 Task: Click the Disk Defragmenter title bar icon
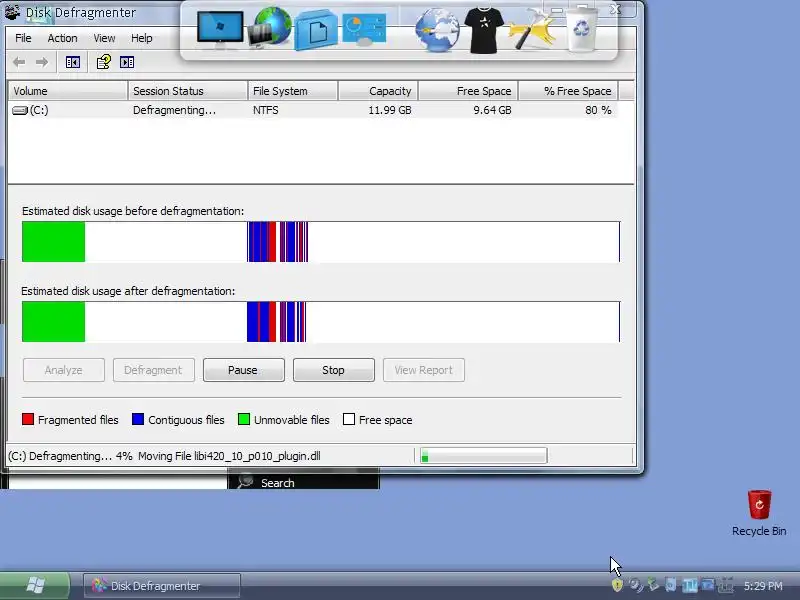coord(12,12)
